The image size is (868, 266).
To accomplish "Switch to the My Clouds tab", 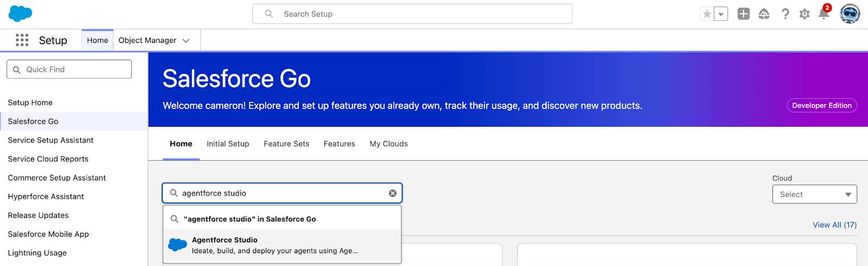I will 388,144.
